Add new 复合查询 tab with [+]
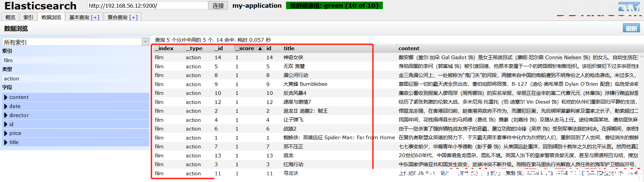Screen dimensions: 644x182 click(x=133, y=17)
